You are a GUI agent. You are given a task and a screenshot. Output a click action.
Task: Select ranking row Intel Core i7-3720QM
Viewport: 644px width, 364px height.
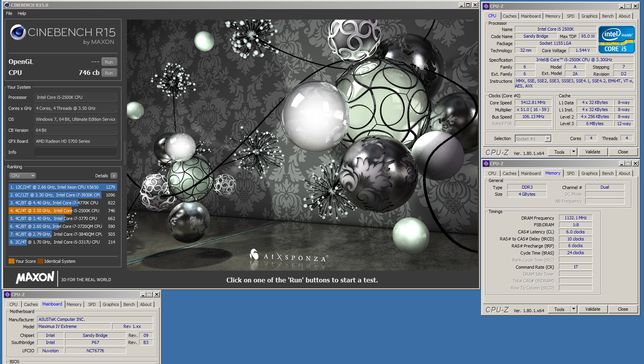63,226
